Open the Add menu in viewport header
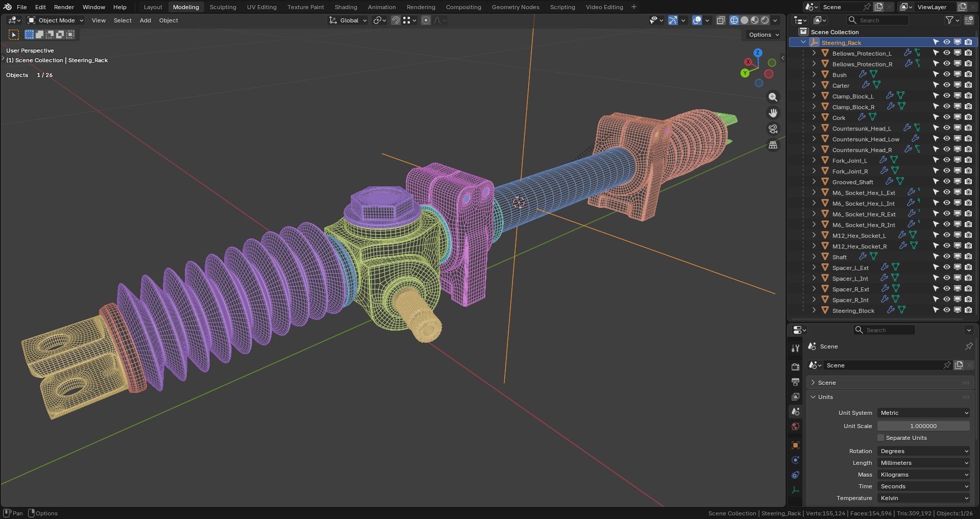980x519 pixels. (145, 20)
